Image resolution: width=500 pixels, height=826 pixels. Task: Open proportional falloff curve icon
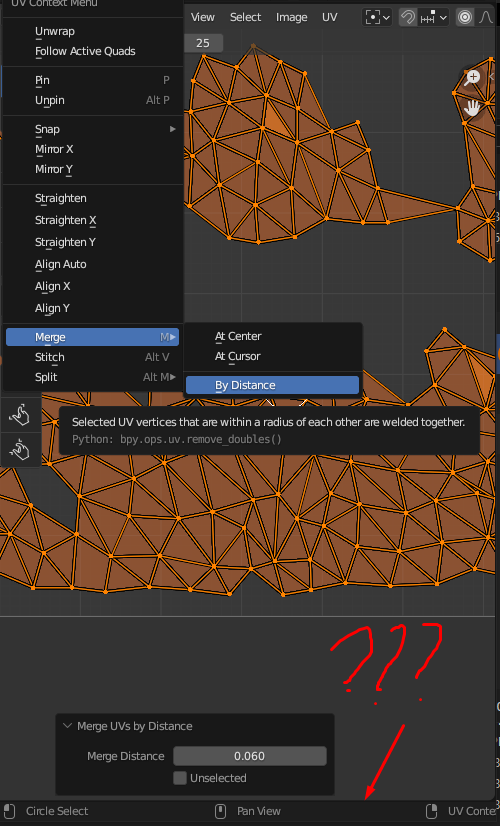point(486,17)
